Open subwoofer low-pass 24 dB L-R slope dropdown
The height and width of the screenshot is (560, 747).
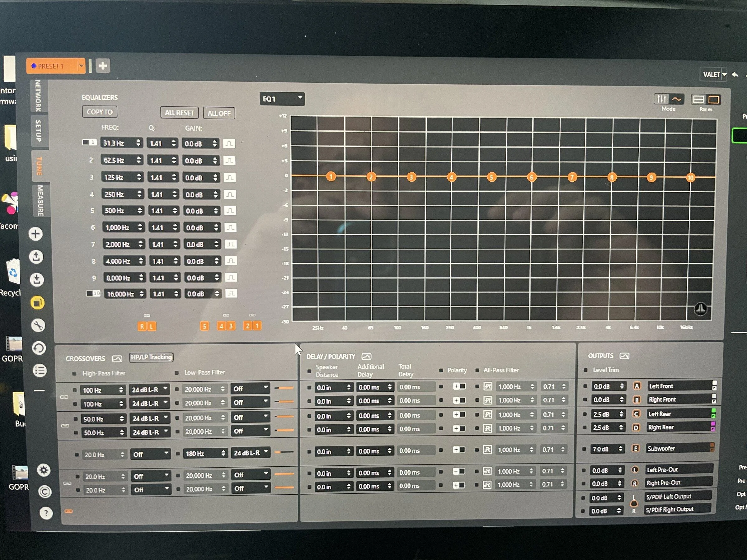(x=250, y=453)
